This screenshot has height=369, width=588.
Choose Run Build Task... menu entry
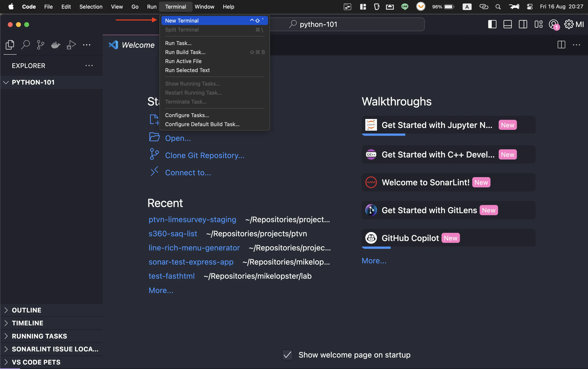(x=214, y=52)
